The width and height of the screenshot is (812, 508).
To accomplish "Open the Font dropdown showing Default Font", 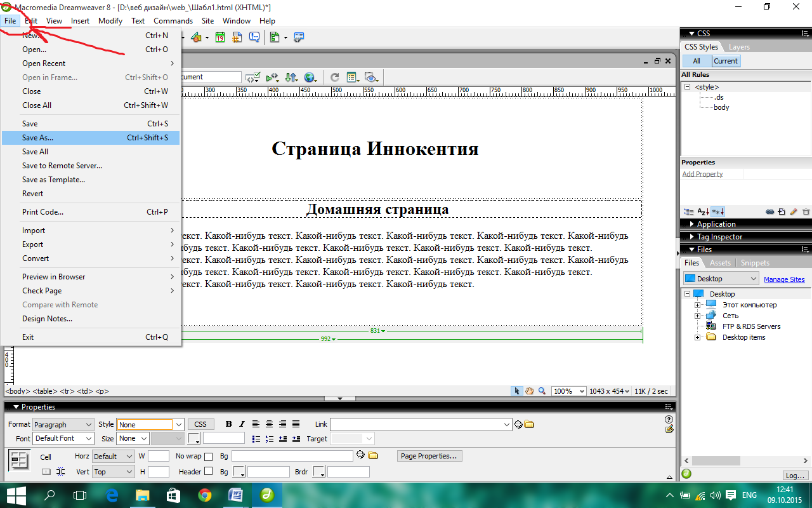I will (x=63, y=438).
